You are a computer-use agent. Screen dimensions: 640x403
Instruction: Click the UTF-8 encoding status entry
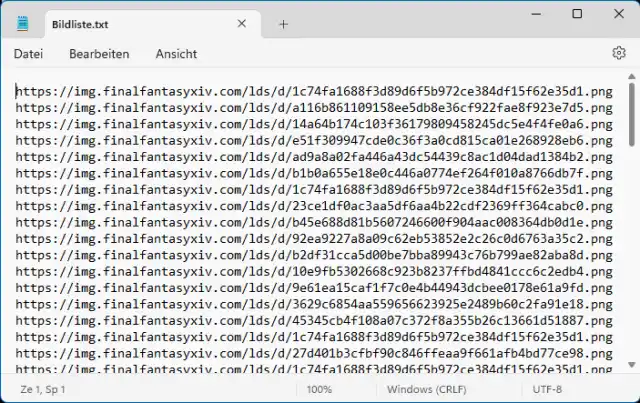(547, 390)
